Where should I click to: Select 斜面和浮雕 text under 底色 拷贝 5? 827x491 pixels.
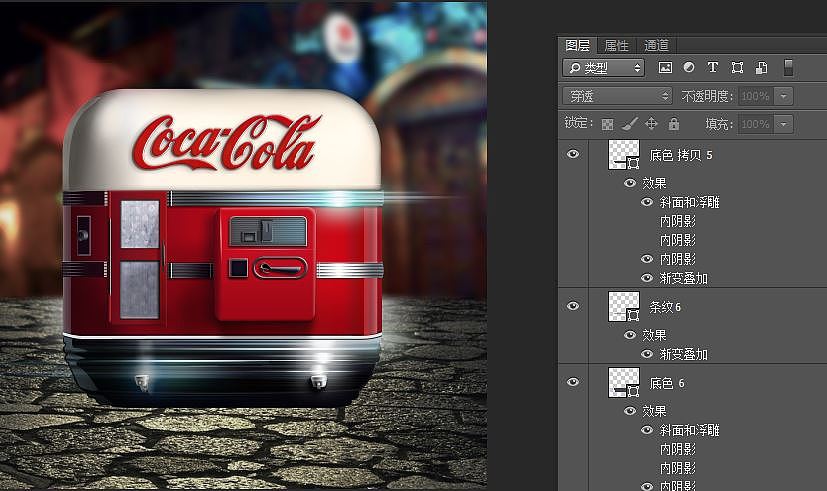coord(689,202)
